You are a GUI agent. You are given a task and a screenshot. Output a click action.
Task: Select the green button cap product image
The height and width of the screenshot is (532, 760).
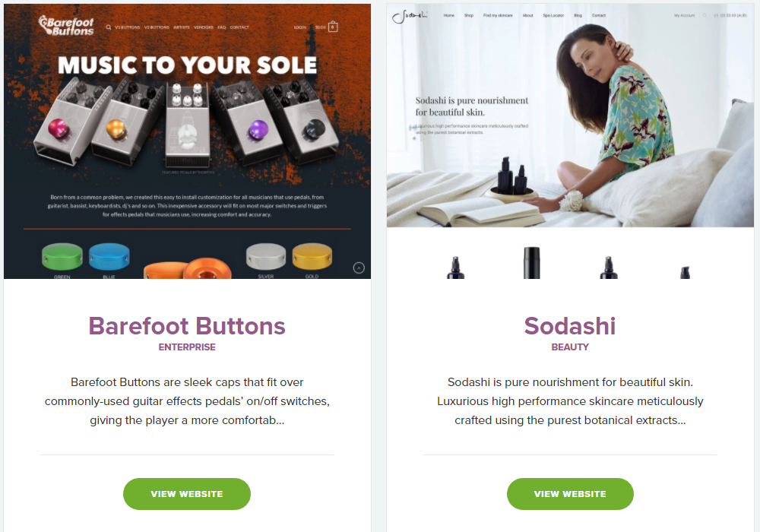pyautogui.click(x=62, y=257)
